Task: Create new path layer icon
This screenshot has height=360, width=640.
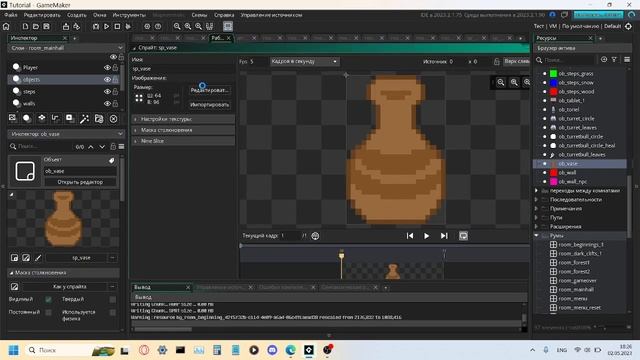Action: tap(56, 118)
